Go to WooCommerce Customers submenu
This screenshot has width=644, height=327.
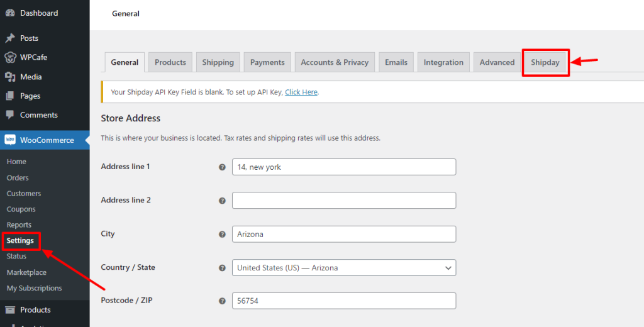click(24, 194)
